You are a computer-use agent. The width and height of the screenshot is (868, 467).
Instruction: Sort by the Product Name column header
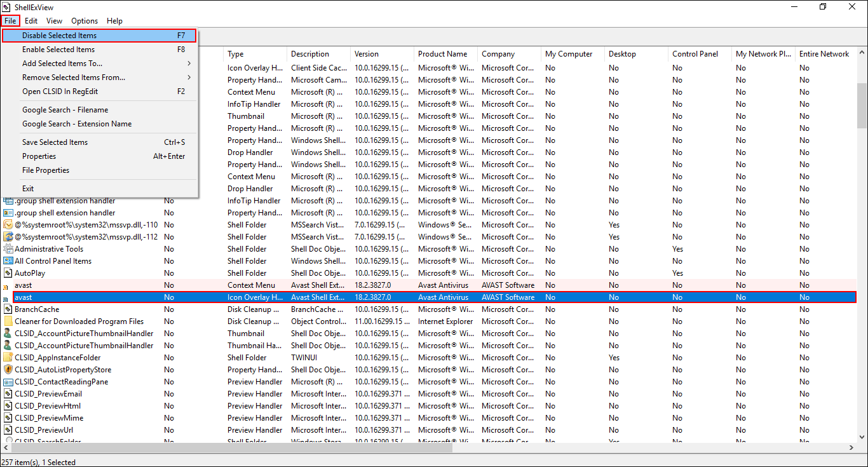(445, 54)
